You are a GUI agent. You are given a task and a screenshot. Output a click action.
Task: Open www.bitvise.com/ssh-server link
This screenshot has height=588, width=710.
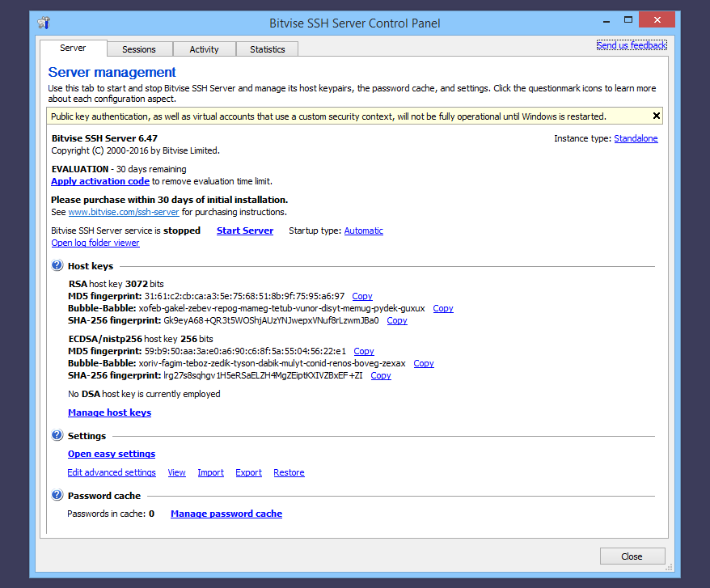124,212
